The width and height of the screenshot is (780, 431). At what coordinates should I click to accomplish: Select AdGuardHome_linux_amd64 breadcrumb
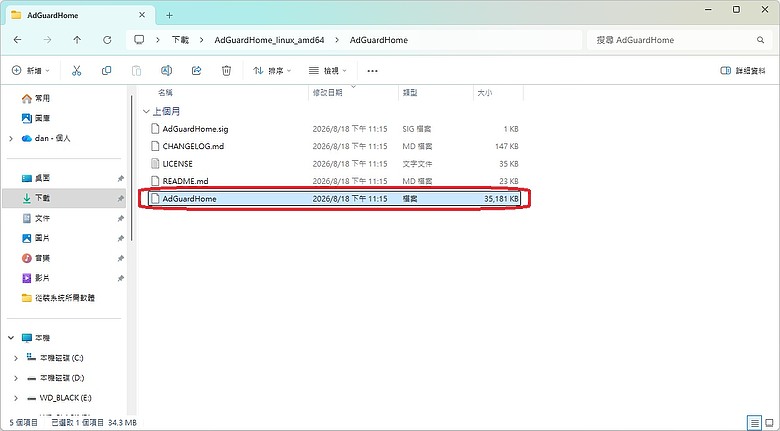click(269, 40)
